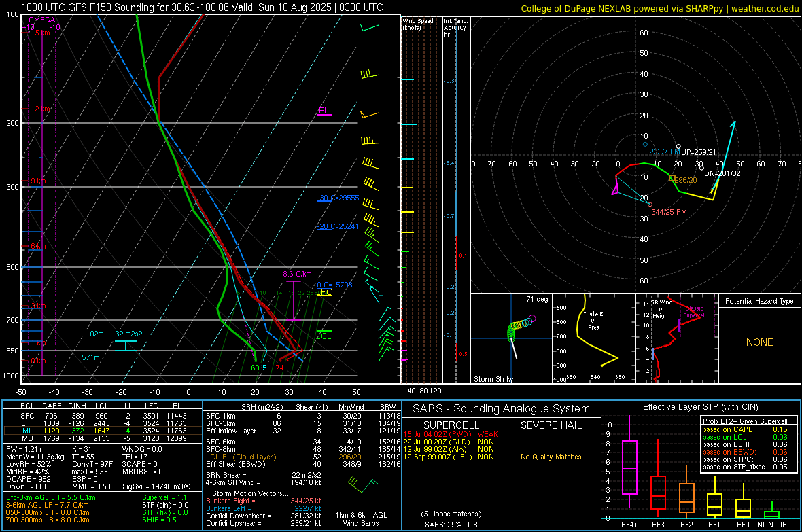Select the SFC parcel row
The width and height of the screenshot is (802, 532).
pyautogui.click(x=103, y=416)
